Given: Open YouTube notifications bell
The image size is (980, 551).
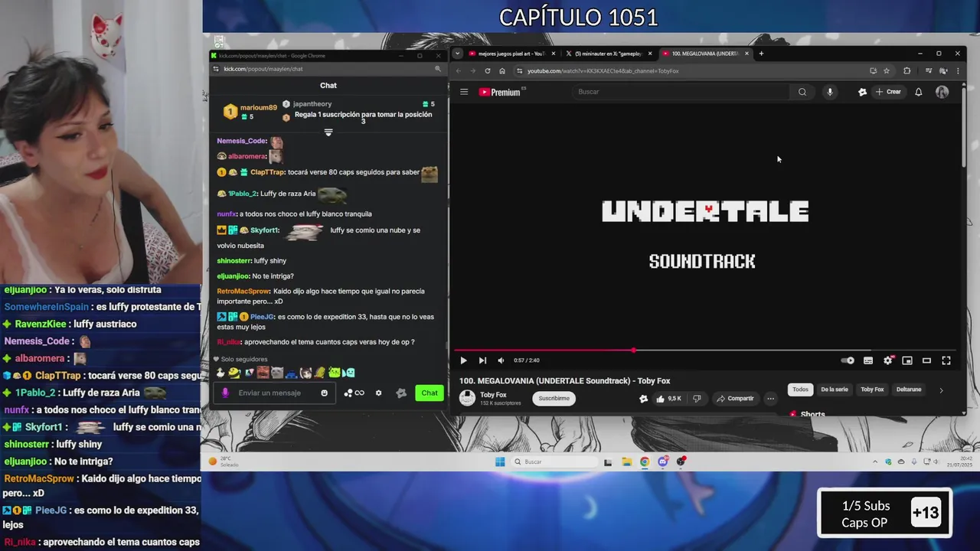Looking at the screenshot, I should [x=919, y=92].
